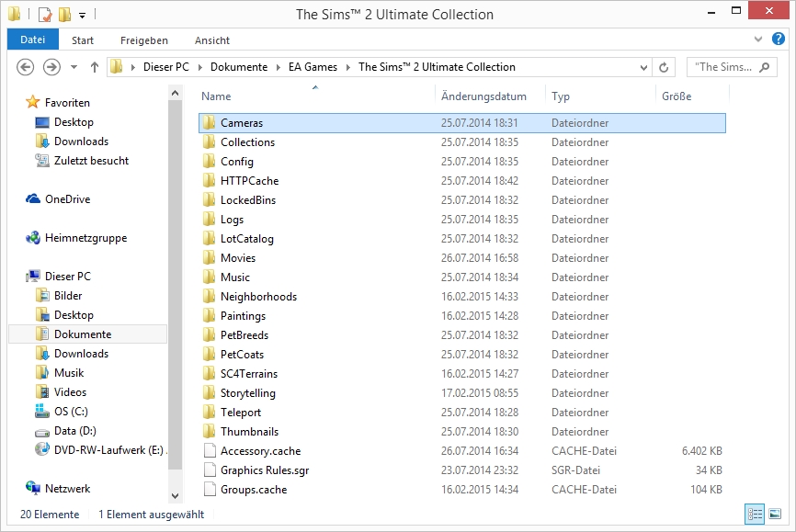796x532 pixels.
Task: Select the Graphics Rules.sgr file icon
Action: click(x=210, y=470)
